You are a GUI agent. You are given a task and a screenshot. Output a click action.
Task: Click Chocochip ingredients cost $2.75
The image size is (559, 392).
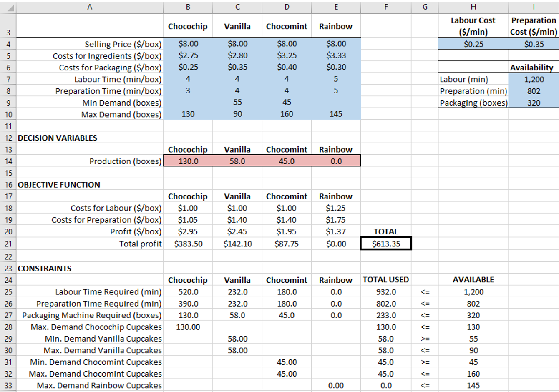pyautogui.click(x=188, y=55)
